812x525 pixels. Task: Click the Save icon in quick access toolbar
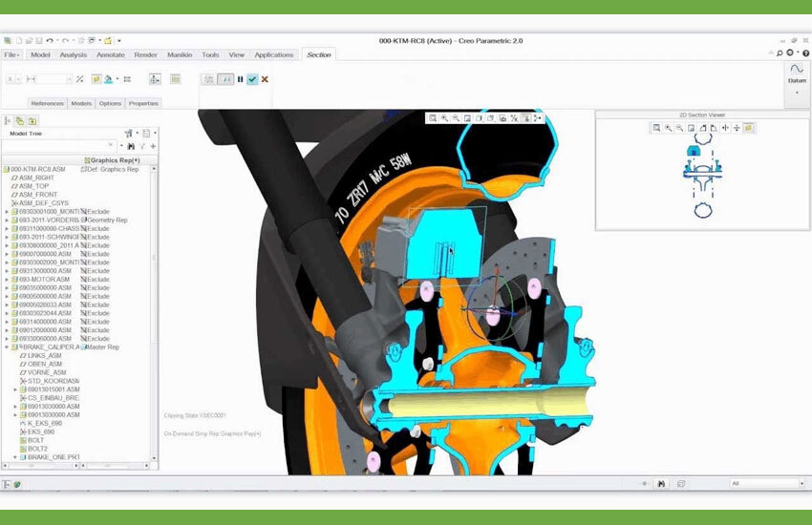click(x=39, y=40)
